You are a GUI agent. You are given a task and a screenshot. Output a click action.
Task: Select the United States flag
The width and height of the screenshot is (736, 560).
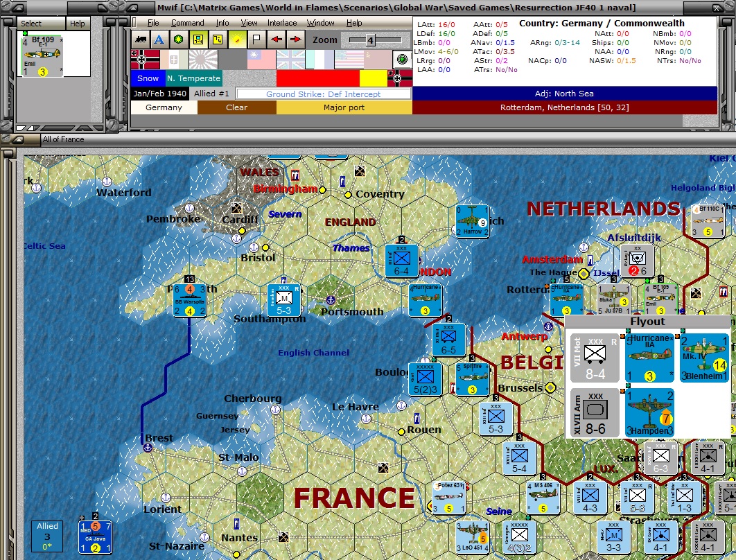tap(349, 60)
